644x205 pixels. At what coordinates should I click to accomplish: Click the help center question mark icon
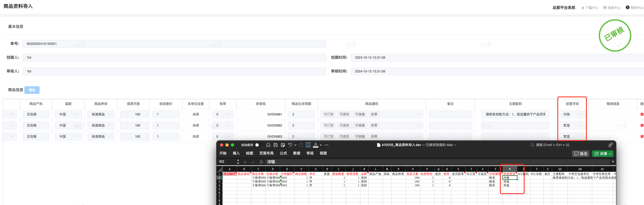(627, 8)
